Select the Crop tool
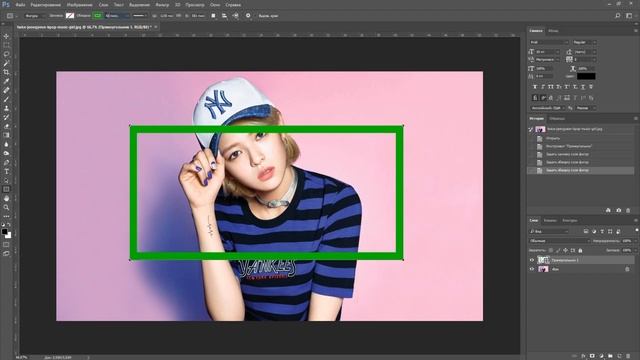The image size is (640, 360). [6, 72]
